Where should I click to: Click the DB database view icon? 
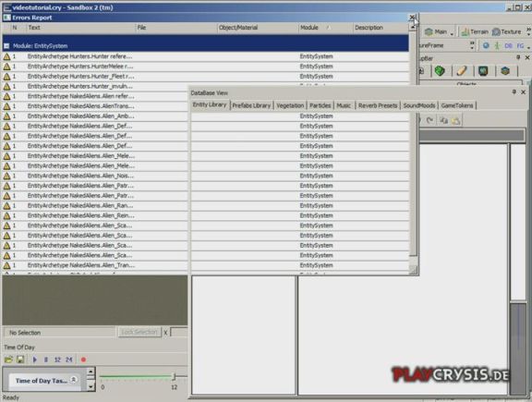(508, 45)
